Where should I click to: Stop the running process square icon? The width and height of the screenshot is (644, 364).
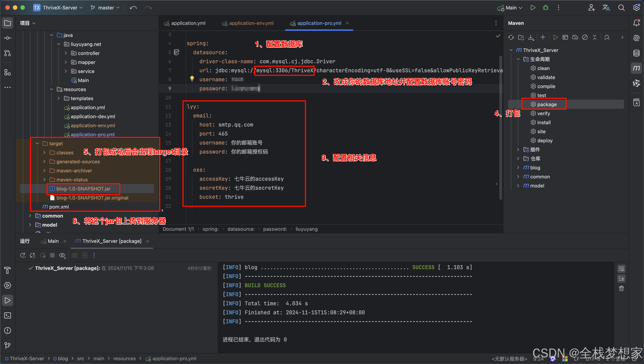point(52,255)
